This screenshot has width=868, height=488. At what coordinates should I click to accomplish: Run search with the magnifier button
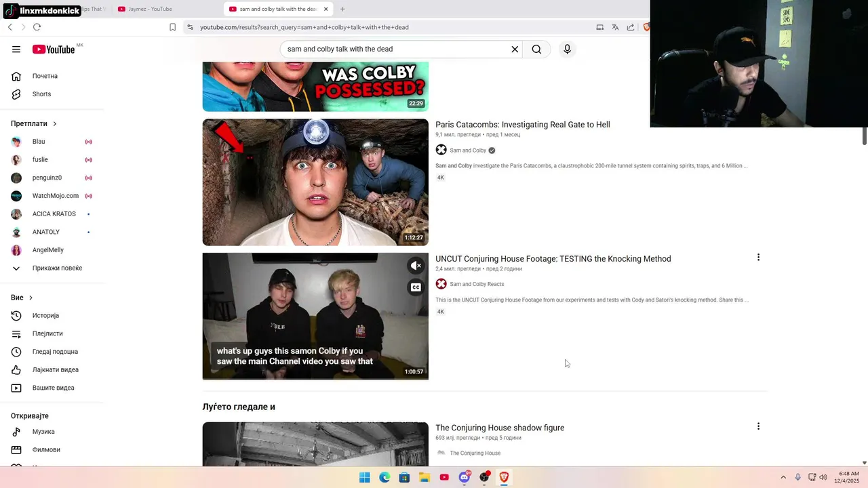536,49
